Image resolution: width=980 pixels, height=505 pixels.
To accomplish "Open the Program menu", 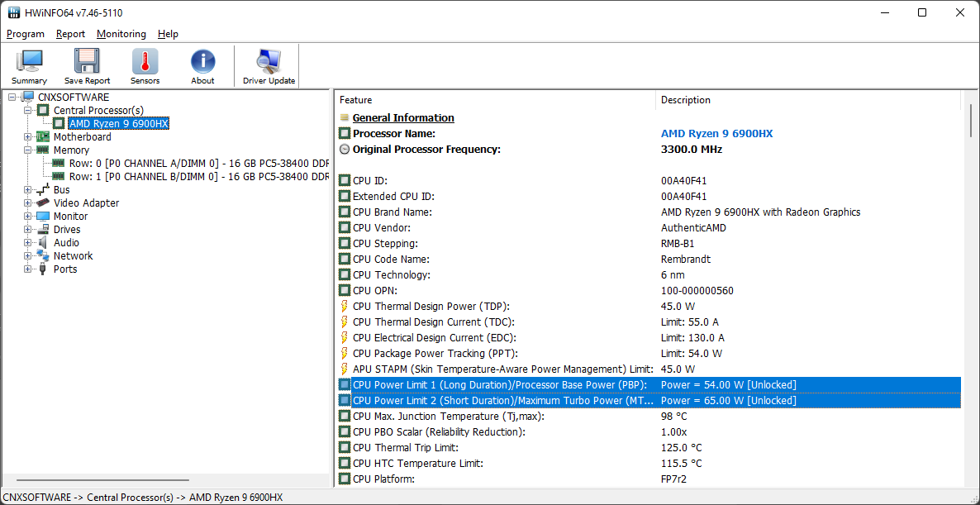I will click(26, 34).
